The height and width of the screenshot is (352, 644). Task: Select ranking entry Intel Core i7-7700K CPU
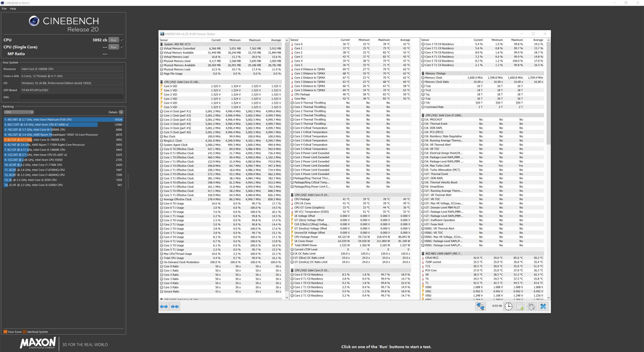pos(63,165)
